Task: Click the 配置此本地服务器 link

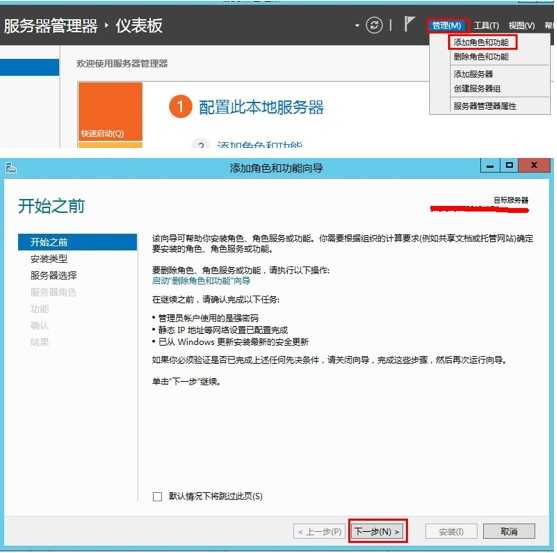Action: pos(261,107)
